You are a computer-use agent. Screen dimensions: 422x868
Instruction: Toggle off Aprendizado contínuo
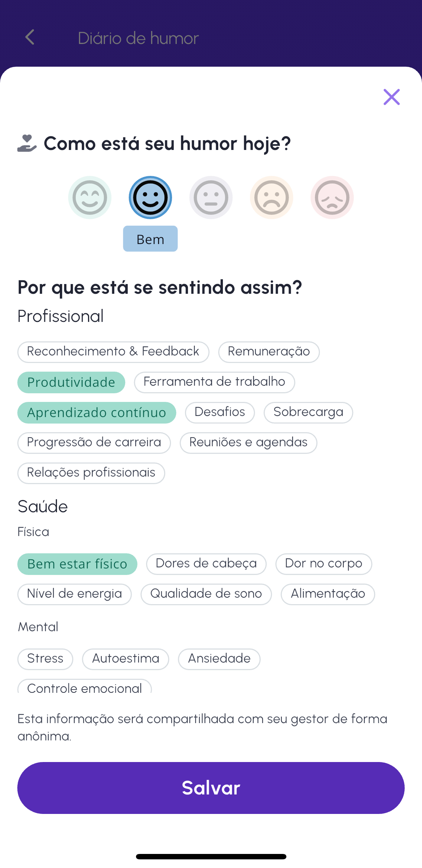(x=97, y=413)
